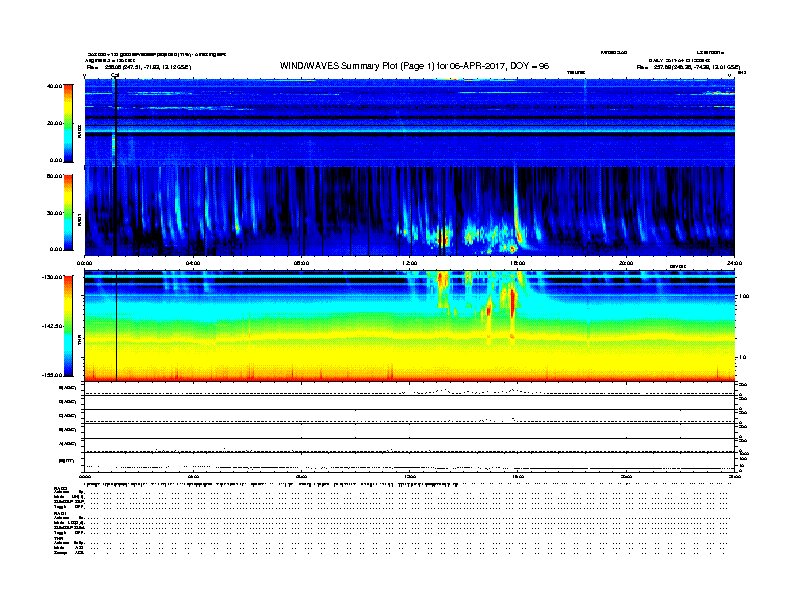Click the -130.00 label on TNR scale
Screen dimensions: 792x612
[x=53, y=277]
